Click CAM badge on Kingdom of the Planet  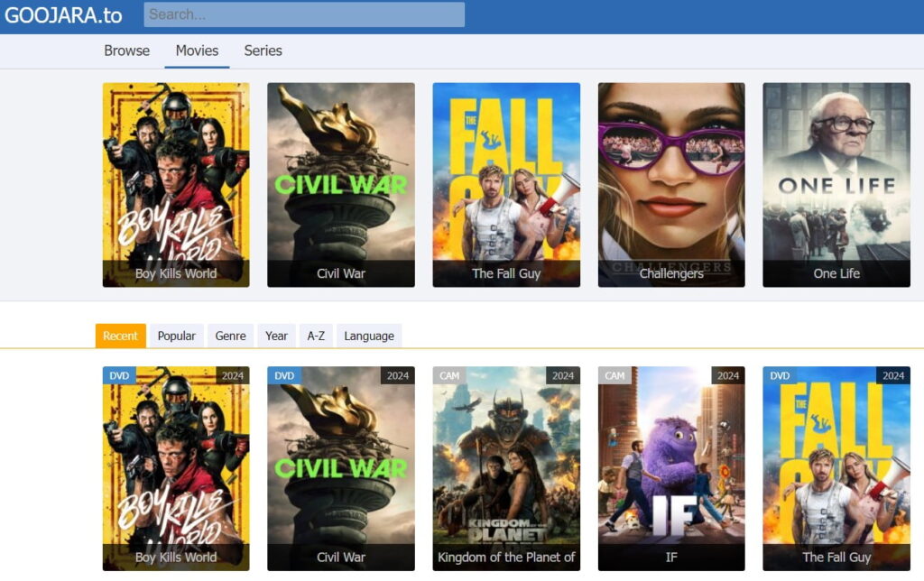pyautogui.click(x=449, y=375)
